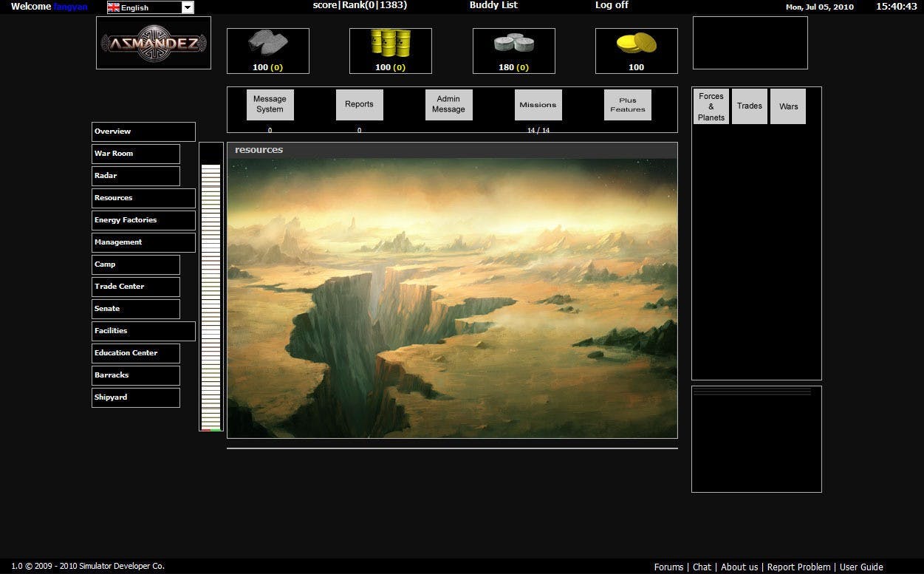Open the Report Problem footer link
924x574 pixels.
pyautogui.click(x=798, y=567)
